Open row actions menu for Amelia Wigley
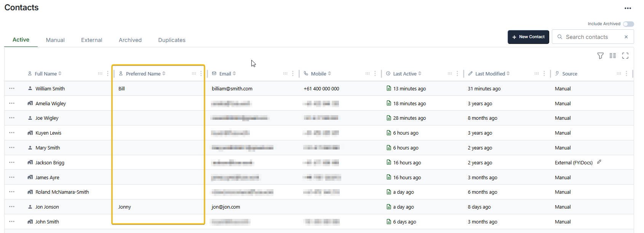644x233 pixels. pos(12,103)
